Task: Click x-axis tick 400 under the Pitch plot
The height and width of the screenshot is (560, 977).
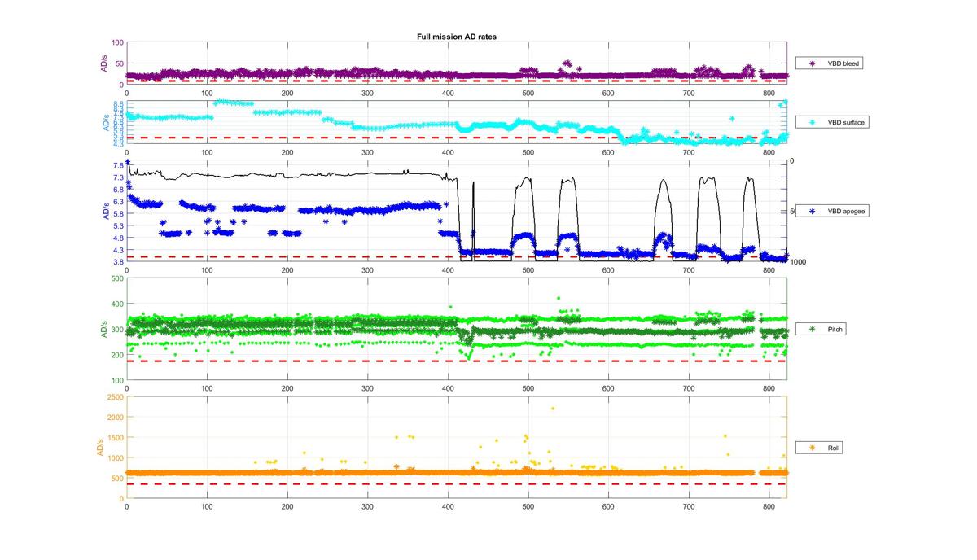Action: (448, 387)
